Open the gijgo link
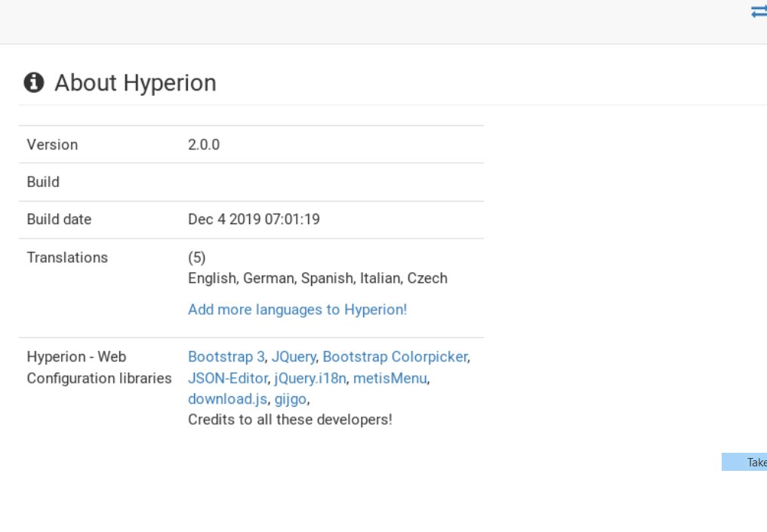The width and height of the screenshot is (767, 532). 291,399
